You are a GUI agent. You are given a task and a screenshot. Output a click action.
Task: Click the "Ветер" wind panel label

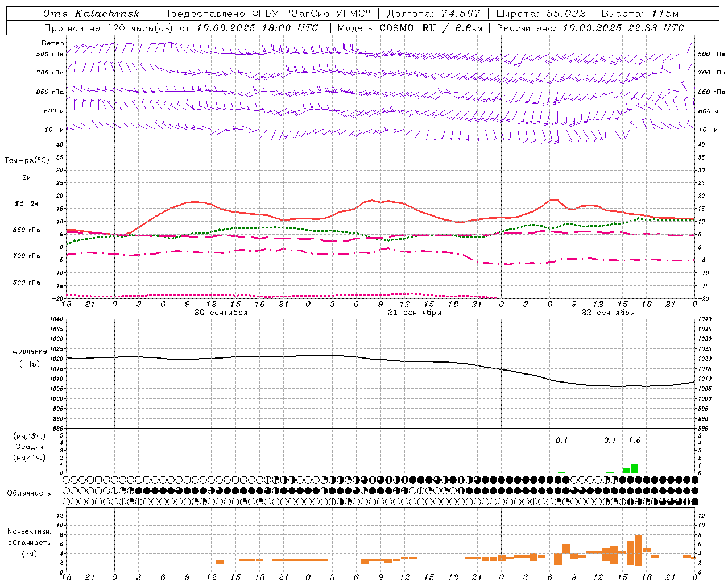click(x=52, y=43)
